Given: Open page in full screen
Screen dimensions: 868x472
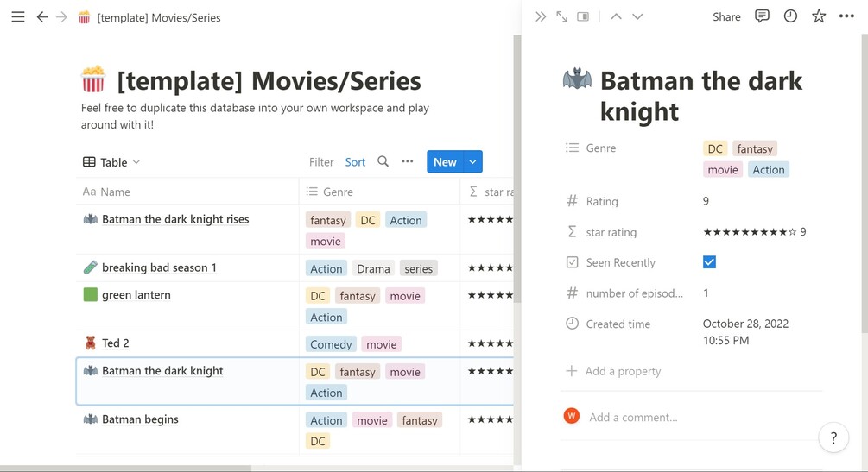Looking at the screenshot, I should [562, 16].
